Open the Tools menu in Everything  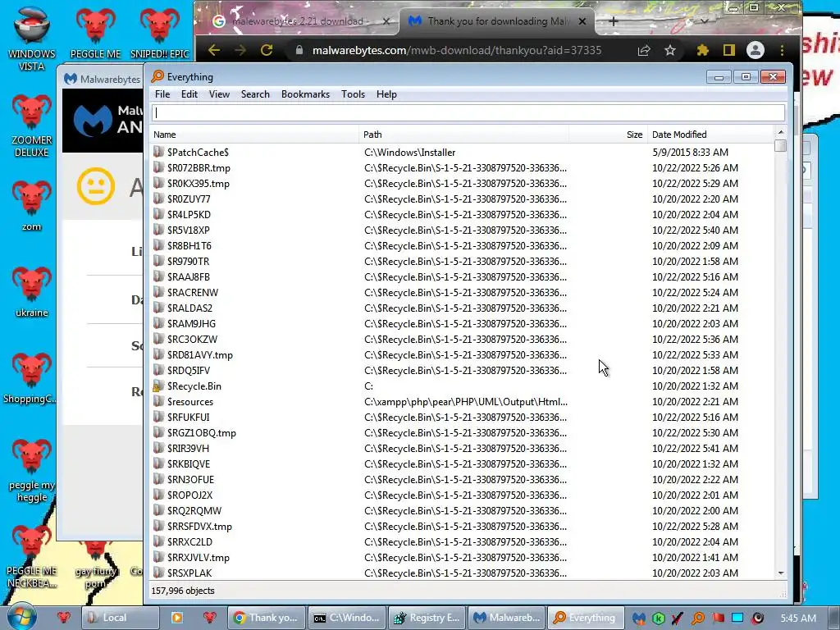[x=353, y=94]
